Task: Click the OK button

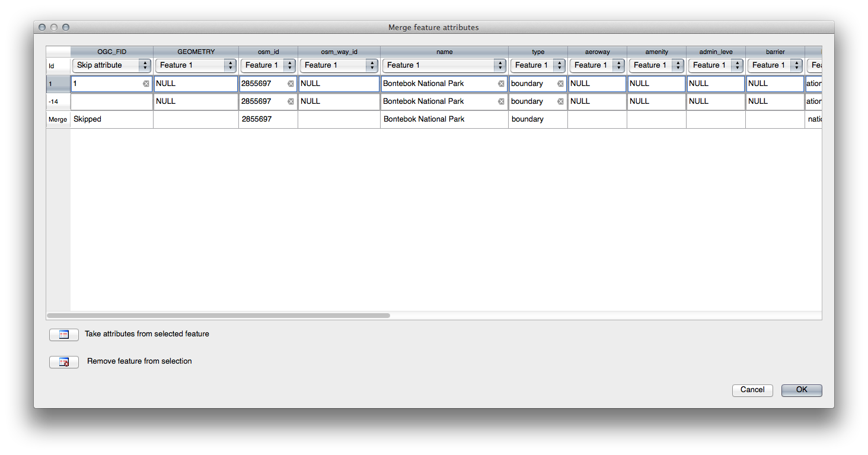Action: pos(802,390)
